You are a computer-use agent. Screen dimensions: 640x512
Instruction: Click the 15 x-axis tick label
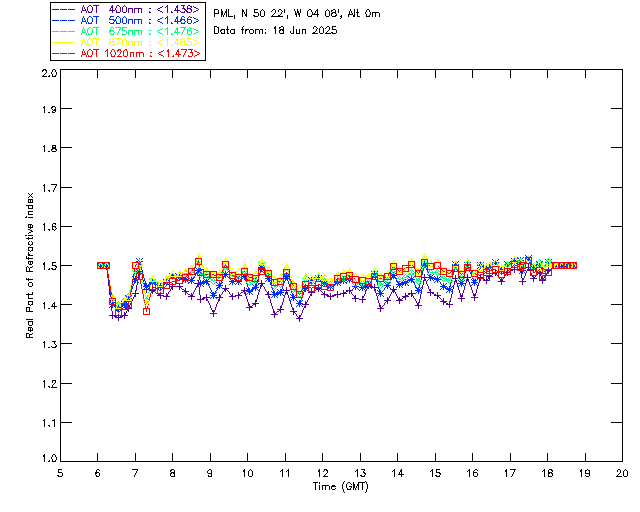point(435,473)
